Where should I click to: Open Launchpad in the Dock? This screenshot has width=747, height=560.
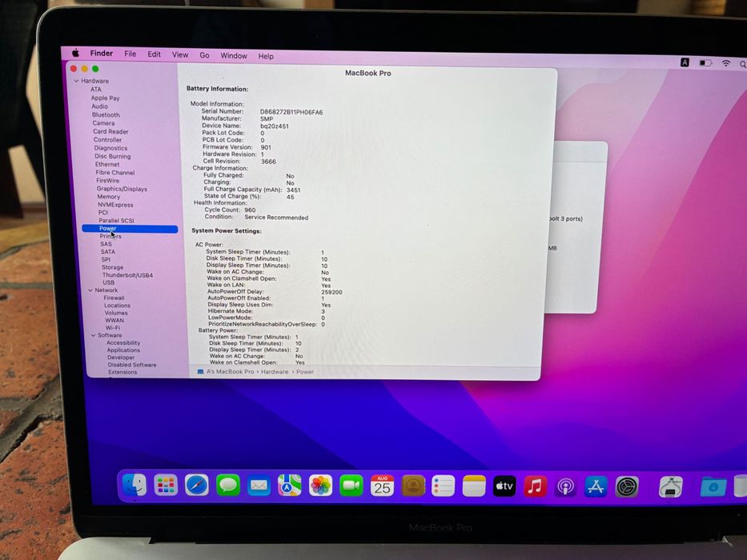166,486
